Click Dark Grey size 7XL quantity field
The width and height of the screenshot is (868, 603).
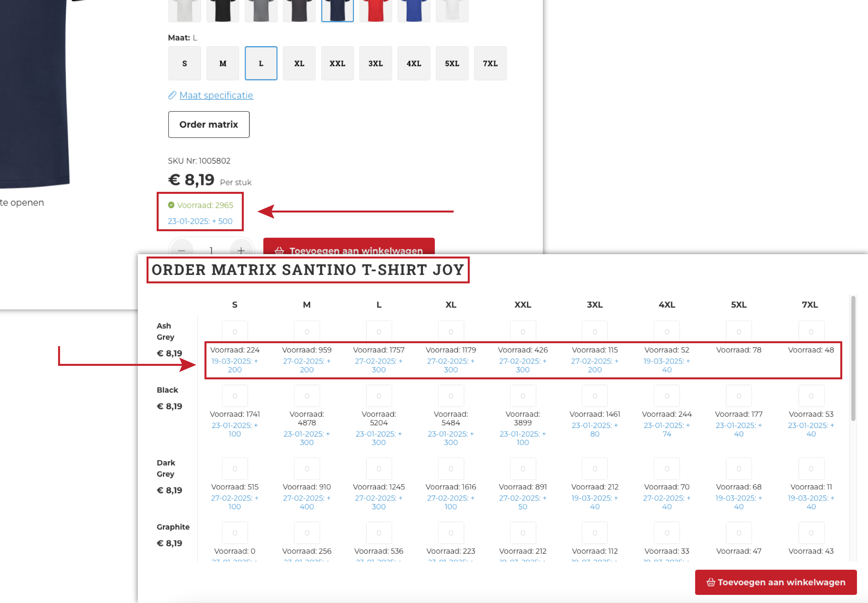(x=811, y=468)
